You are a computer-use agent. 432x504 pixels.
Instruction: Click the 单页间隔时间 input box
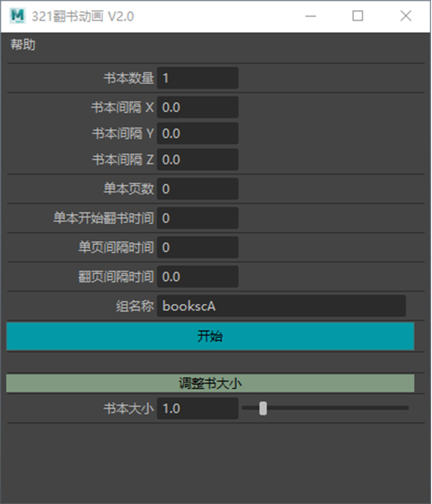click(x=197, y=248)
